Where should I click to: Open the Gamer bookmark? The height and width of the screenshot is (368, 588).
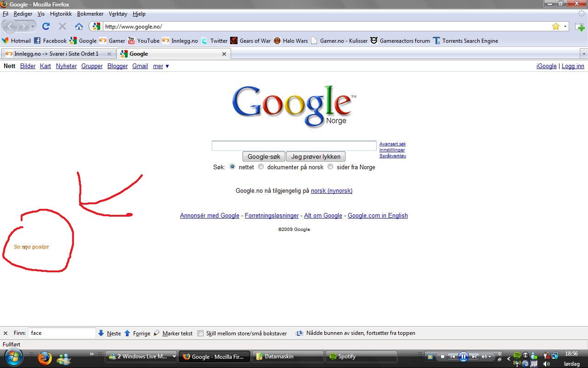click(x=112, y=40)
